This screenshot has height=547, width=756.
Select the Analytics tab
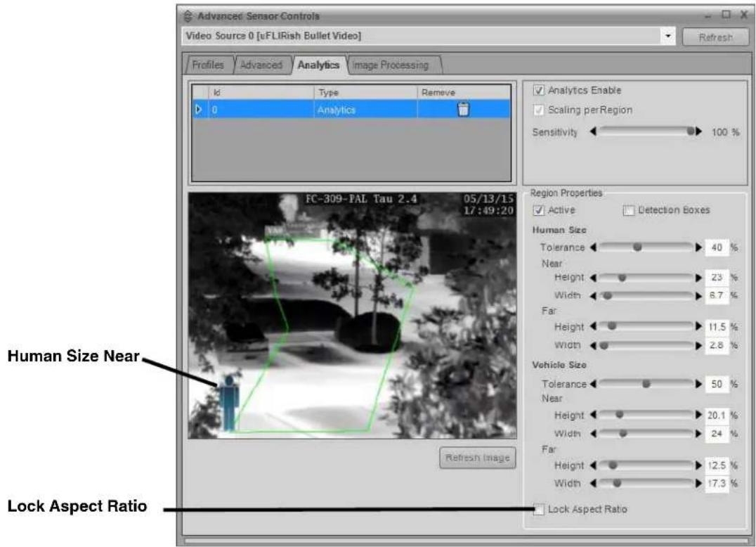click(x=318, y=65)
